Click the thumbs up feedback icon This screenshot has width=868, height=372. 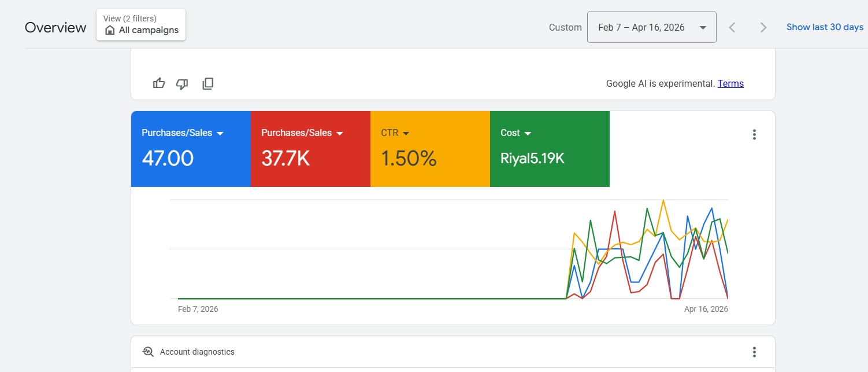159,83
